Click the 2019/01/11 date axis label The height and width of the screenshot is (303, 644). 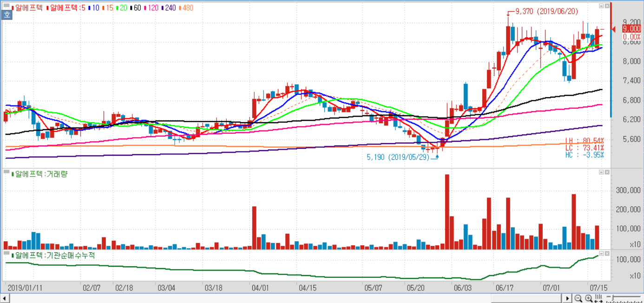[24, 288]
